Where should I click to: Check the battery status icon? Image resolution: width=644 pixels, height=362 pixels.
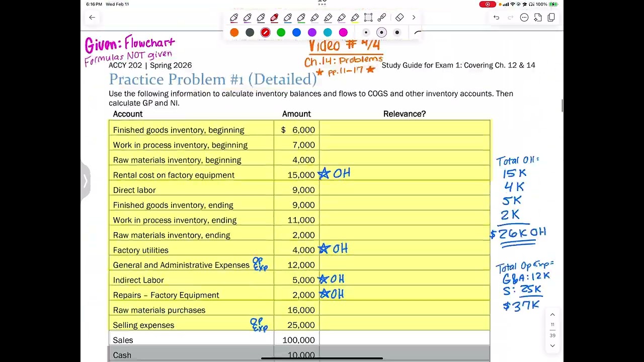pyautogui.click(x=553, y=4)
